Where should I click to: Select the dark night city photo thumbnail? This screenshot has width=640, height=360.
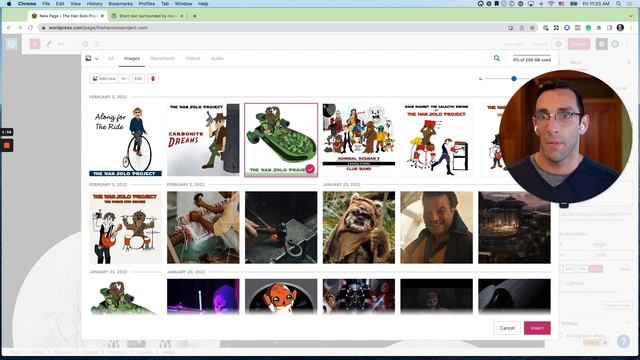click(x=514, y=227)
